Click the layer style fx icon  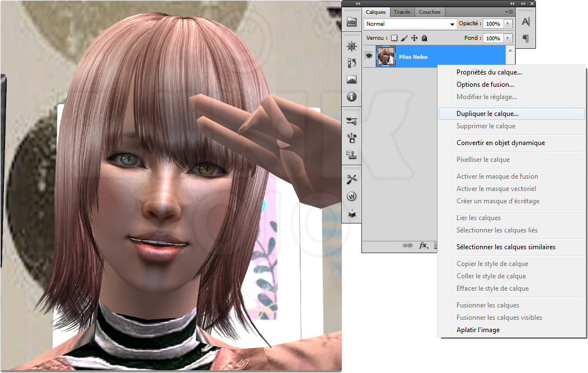424,245
